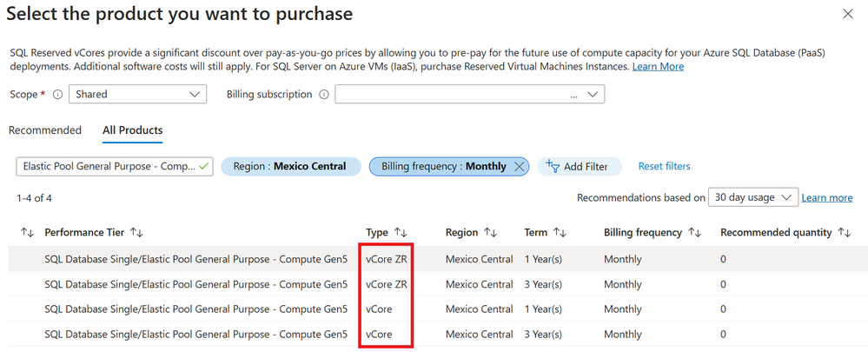This screenshot has width=868, height=352.
Task: Sort by the Recommended quantity column
Action: (x=844, y=233)
